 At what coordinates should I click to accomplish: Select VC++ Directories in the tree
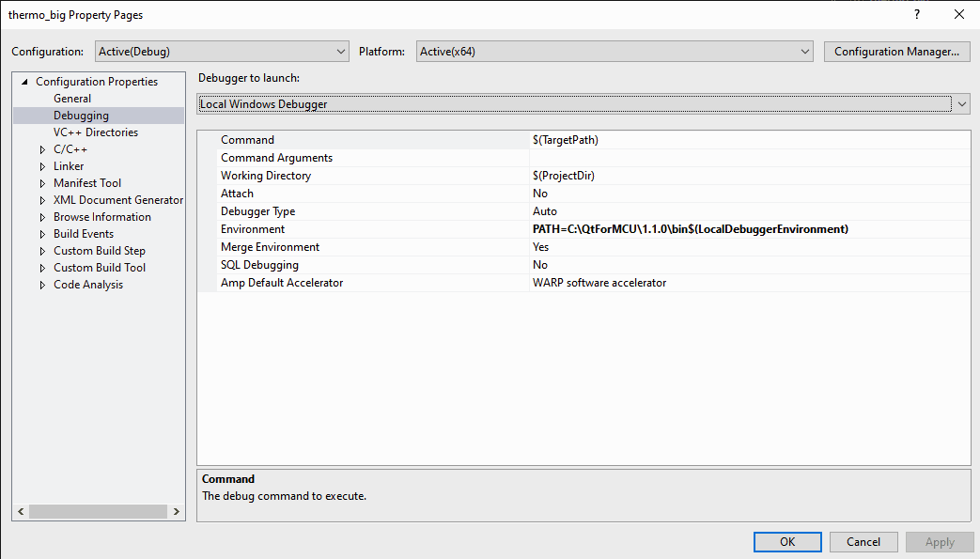click(96, 132)
